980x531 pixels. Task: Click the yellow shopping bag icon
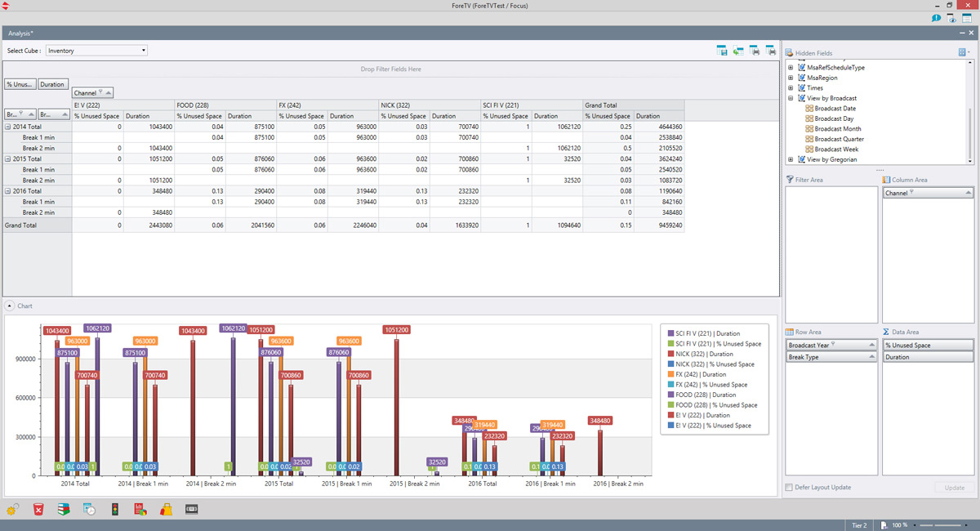pos(166,509)
